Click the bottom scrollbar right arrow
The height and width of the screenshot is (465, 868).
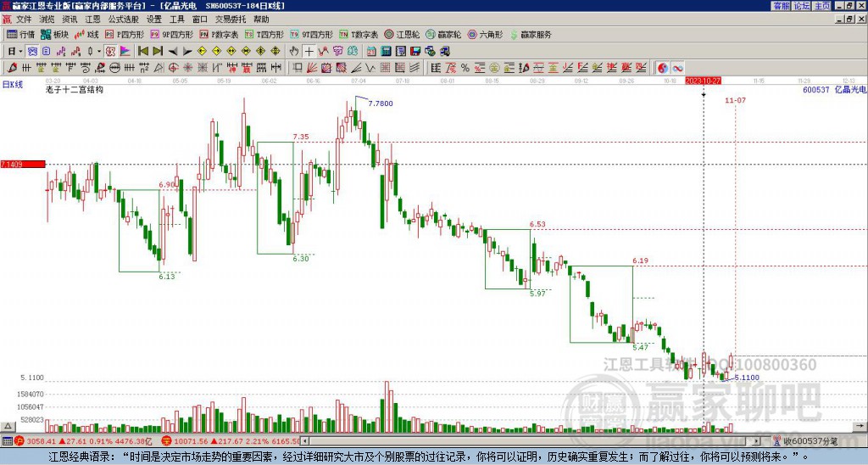tap(757, 441)
